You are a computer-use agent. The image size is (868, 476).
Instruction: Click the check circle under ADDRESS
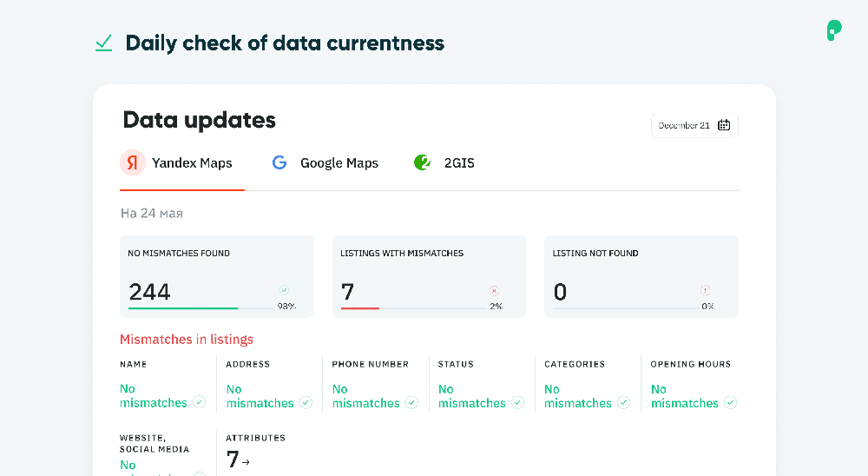point(306,402)
